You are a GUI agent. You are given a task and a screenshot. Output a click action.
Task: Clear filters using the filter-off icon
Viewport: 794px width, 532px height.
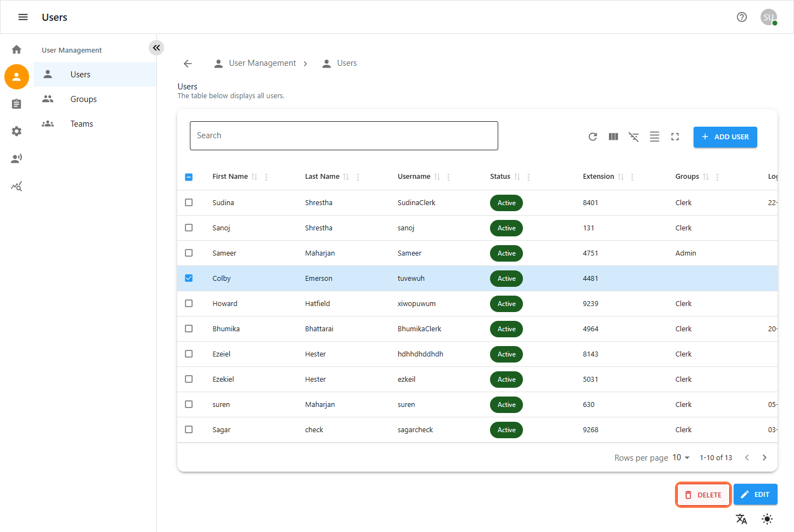point(634,137)
